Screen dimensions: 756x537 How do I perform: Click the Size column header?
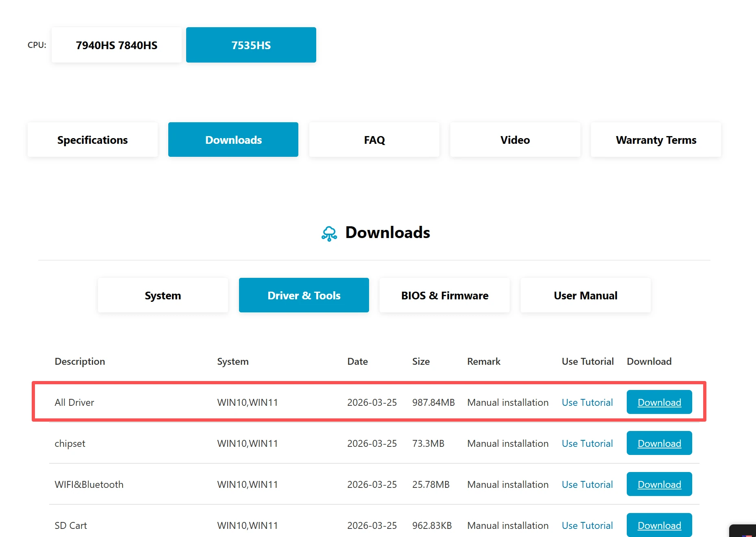[x=421, y=362]
